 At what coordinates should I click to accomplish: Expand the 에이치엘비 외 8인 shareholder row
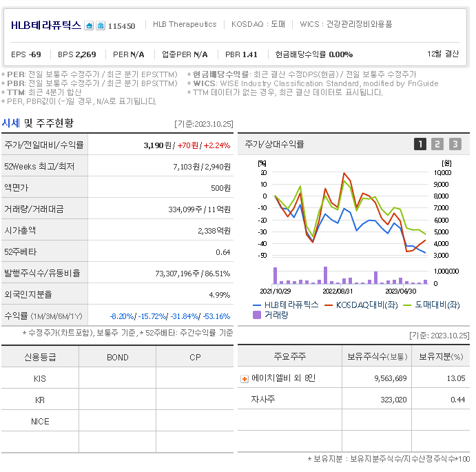tap(245, 379)
